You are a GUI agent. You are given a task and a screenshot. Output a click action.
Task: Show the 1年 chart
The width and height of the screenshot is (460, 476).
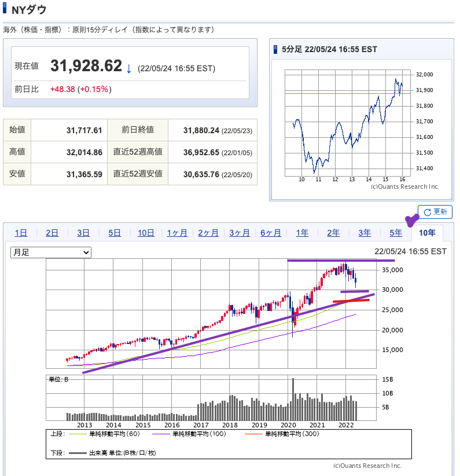pos(302,233)
